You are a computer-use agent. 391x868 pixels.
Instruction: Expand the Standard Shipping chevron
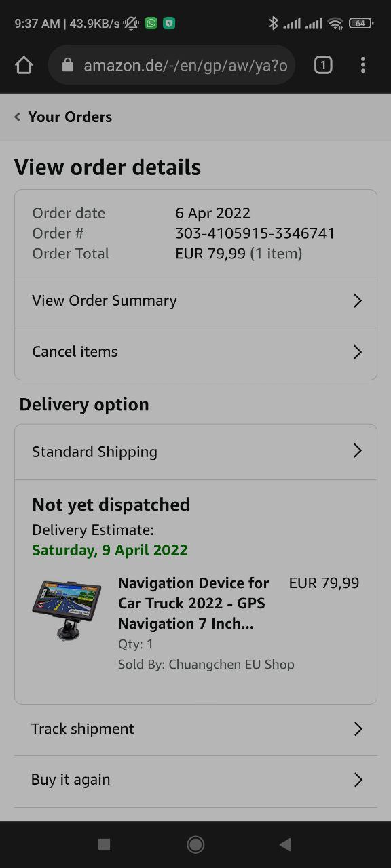pyautogui.click(x=358, y=451)
